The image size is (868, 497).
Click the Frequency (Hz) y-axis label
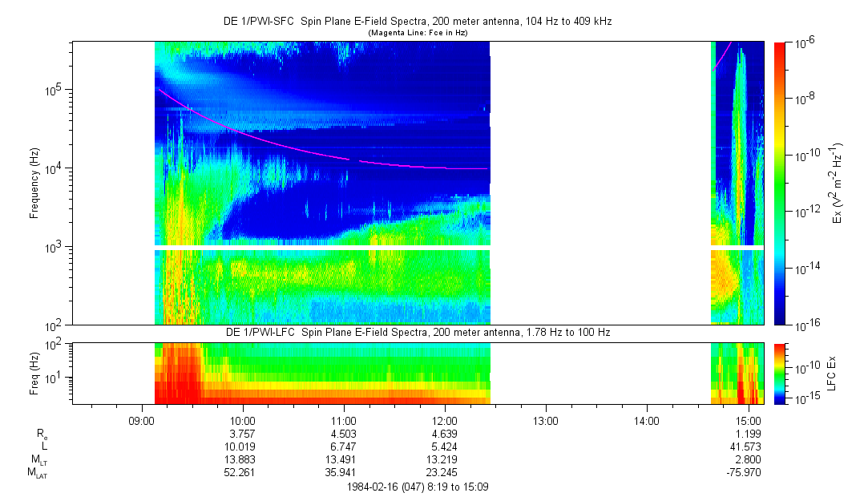tap(34, 183)
